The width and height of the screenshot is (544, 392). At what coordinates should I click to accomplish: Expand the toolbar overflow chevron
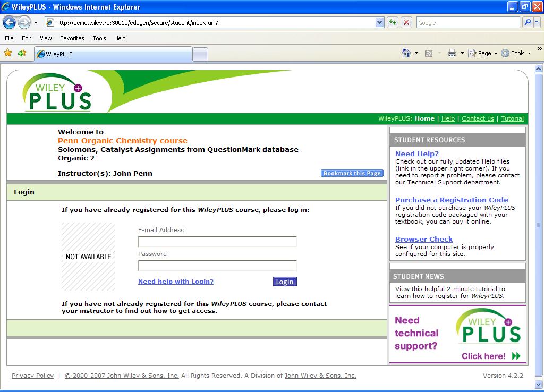click(539, 49)
